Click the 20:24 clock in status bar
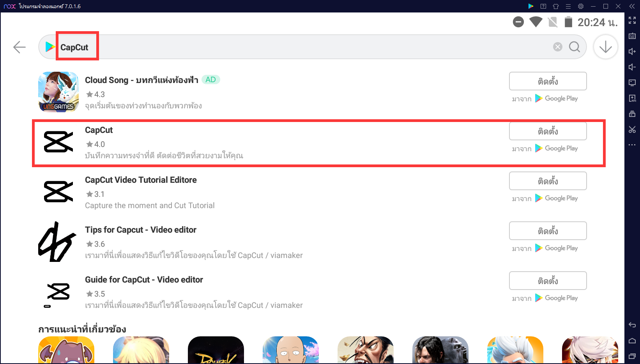 coord(598,23)
